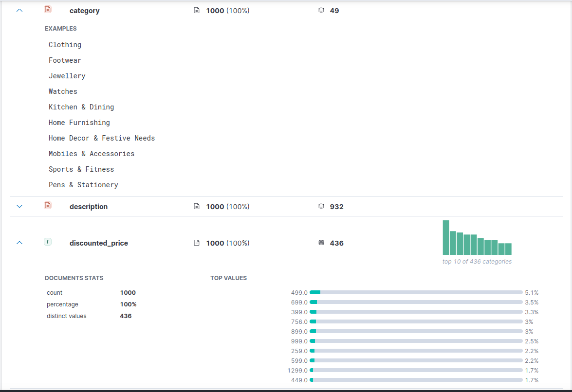Click the 399.0 top value bar
Image resolution: width=572 pixels, height=392 pixels.
pyautogui.click(x=416, y=312)
